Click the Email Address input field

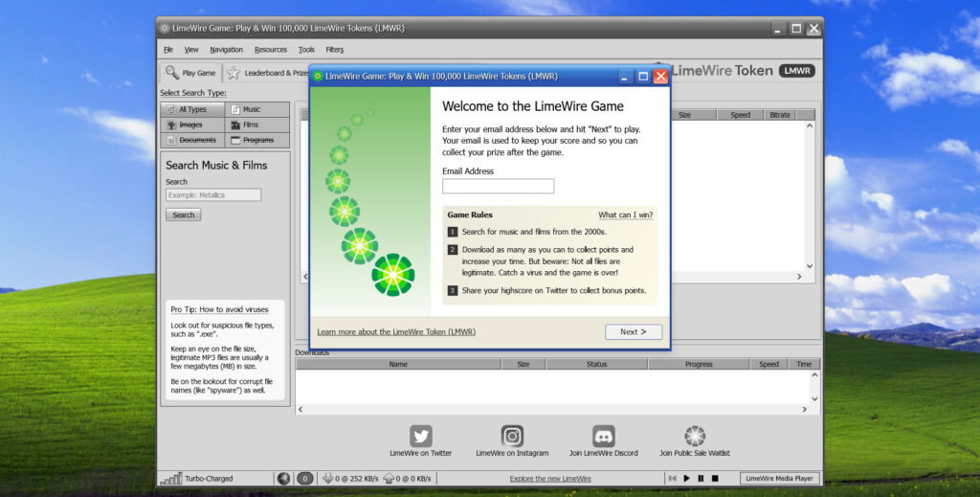point(498,186)
